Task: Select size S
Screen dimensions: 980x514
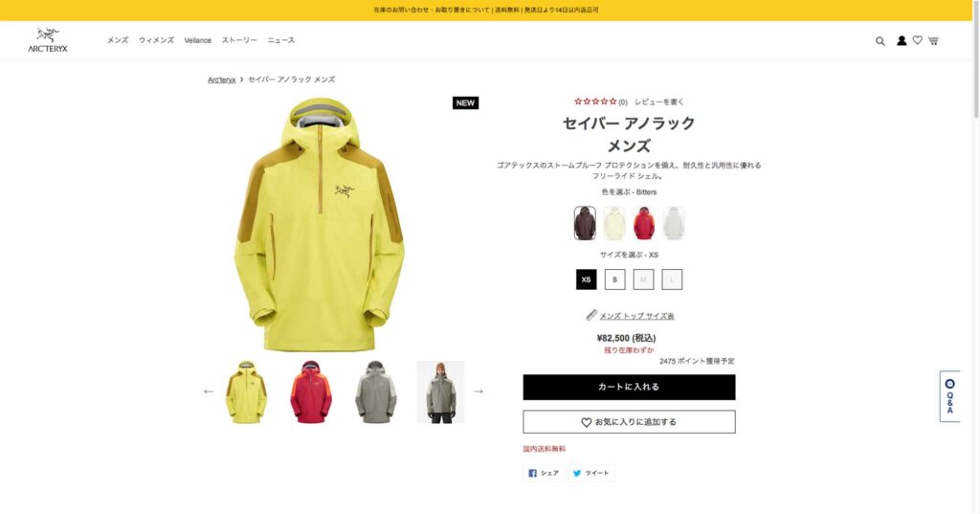Action: (x=615, y=279)
